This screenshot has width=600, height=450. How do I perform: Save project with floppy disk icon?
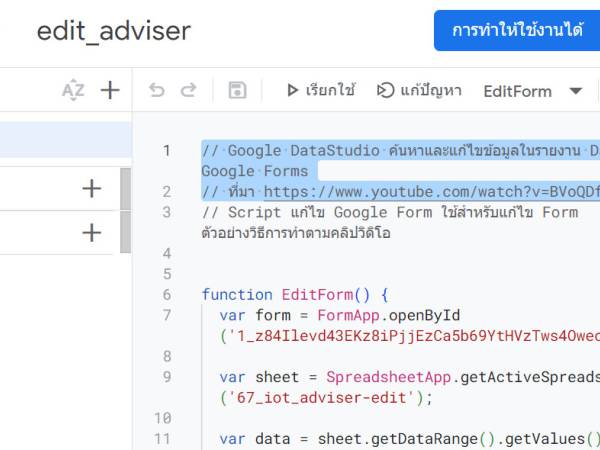pyautogui.click(x=237, y=91)
